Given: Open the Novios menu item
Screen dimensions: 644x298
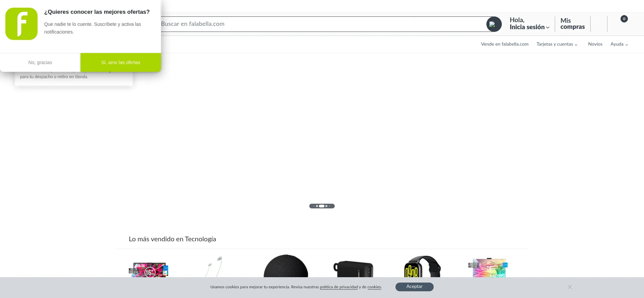Looking at the screenshot, I should (x=595, y=44).
